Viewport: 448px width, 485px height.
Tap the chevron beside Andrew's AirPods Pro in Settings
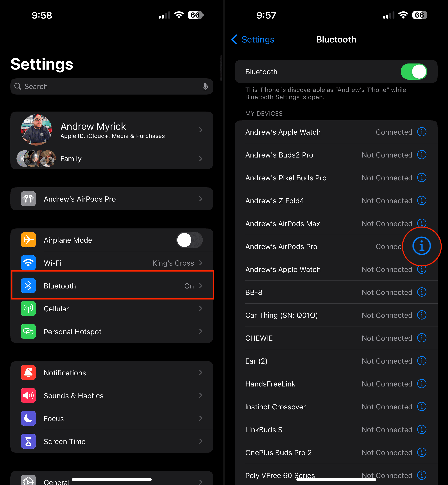(x=201, y=199)
